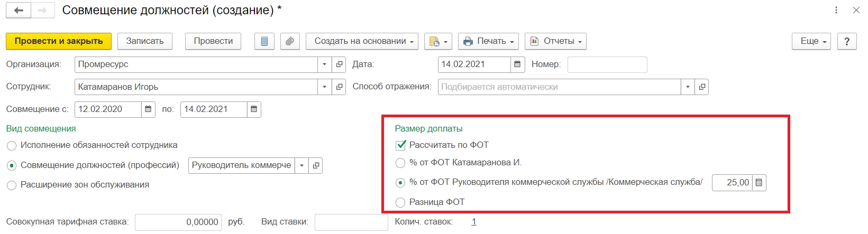This screenshot has height=234, width=868.
Task: Open attached files via paperclip icon
Action: [x=290, y=41]
